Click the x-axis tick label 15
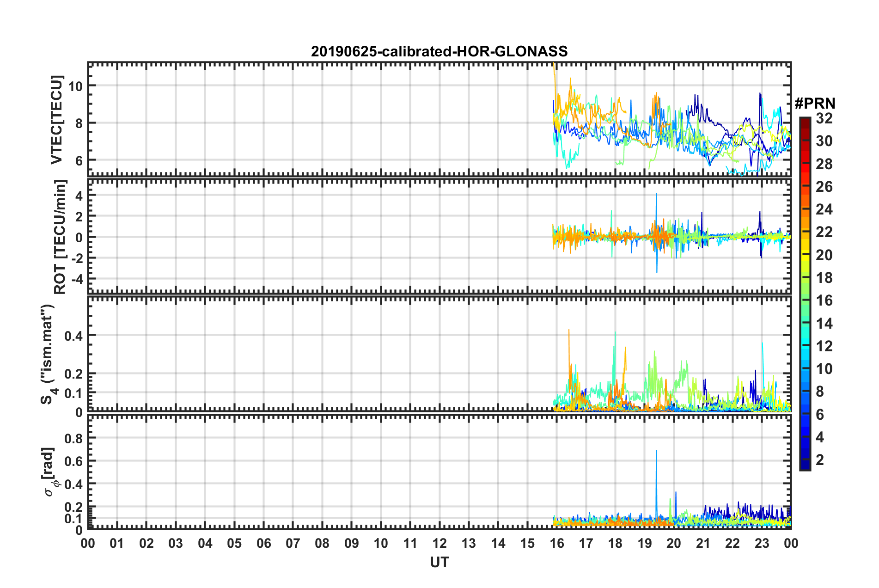The height and width of the screenshot is (588, 879). coord(527,543)
